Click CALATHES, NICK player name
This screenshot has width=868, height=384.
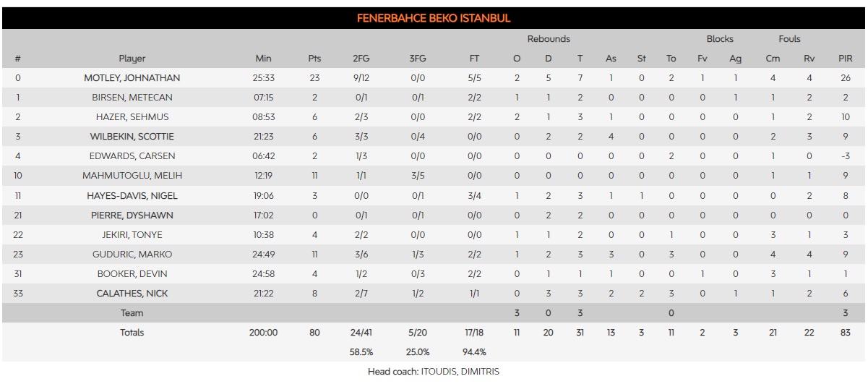click(x=132, y=293)
